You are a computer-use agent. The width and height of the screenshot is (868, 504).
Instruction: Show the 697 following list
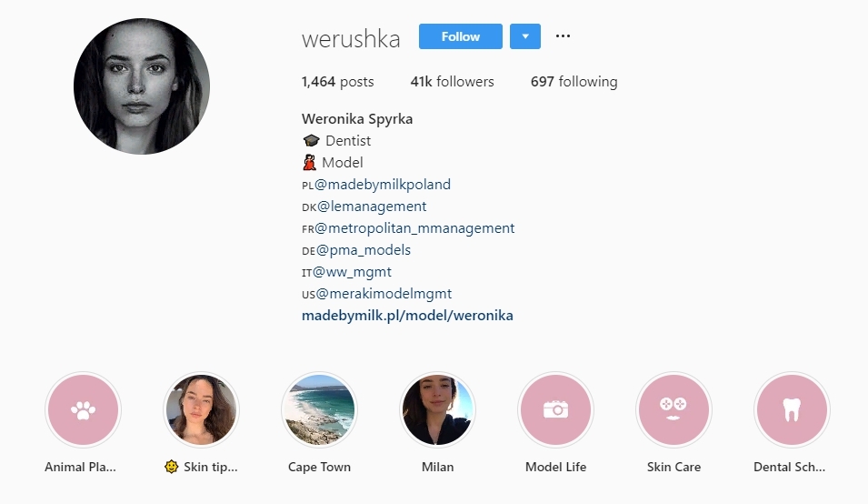tap(574, 81)
